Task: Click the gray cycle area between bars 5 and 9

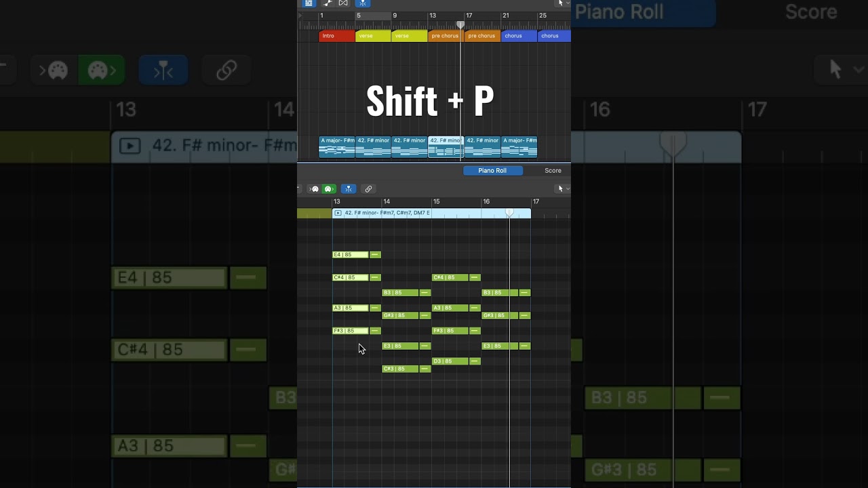Action: [374, 16]
